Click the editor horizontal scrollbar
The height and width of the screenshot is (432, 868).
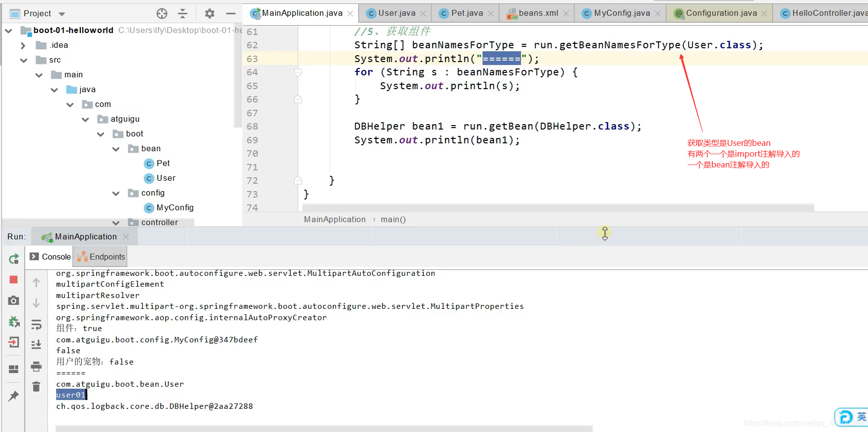coord(558,208)
